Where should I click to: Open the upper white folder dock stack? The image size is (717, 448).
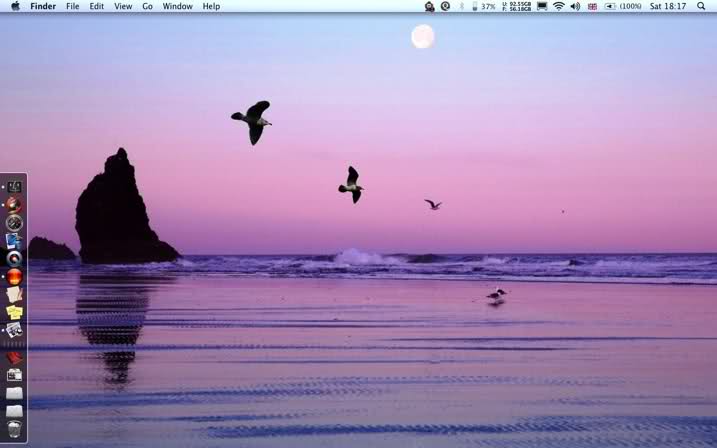[x=14, y=393]
